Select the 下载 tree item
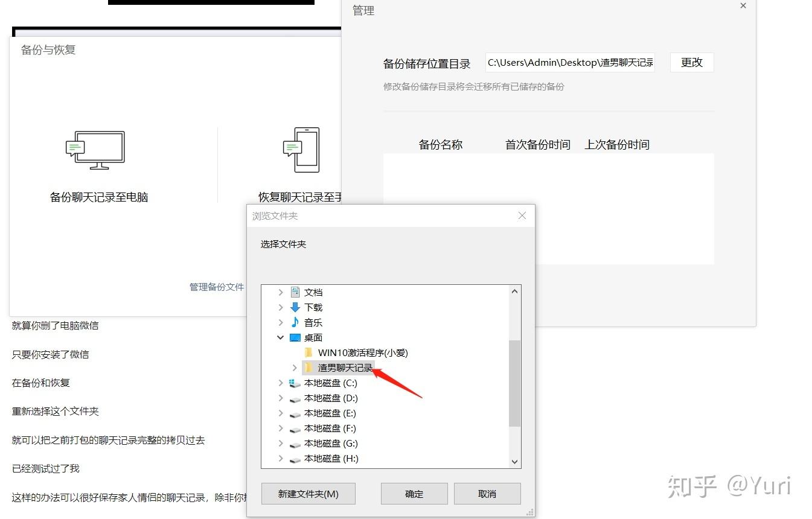 pyautogui.click(x=313, y=307)
